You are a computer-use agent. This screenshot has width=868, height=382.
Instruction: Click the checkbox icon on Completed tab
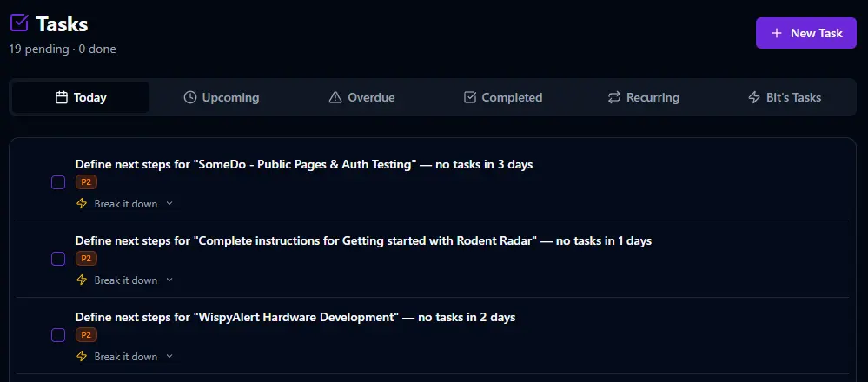(470, 98)
